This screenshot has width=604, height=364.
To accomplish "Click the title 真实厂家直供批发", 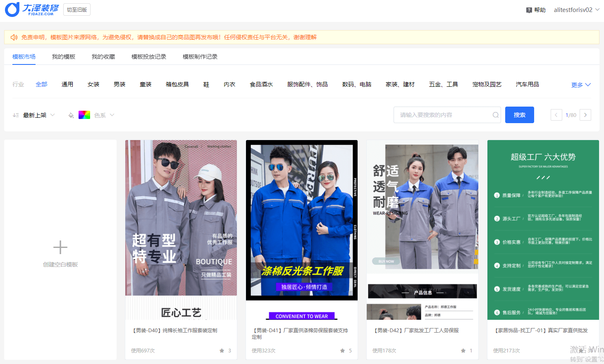I will [x=568, y=331].
